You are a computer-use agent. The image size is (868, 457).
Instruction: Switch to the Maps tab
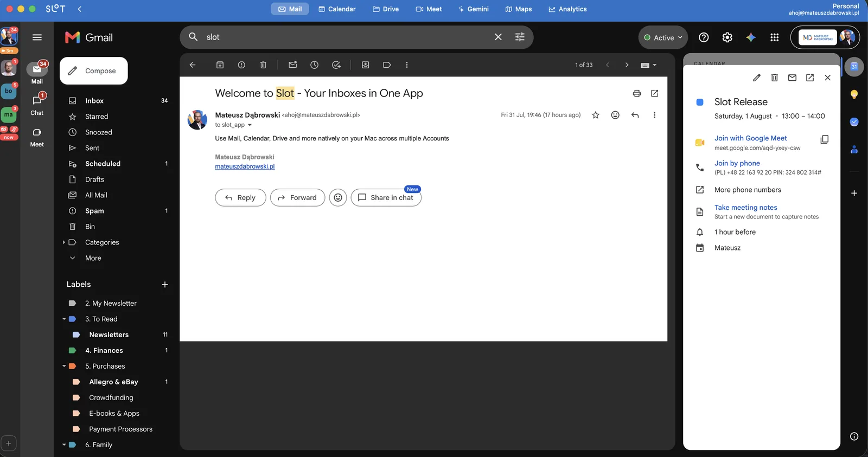[x=519, y=9]
